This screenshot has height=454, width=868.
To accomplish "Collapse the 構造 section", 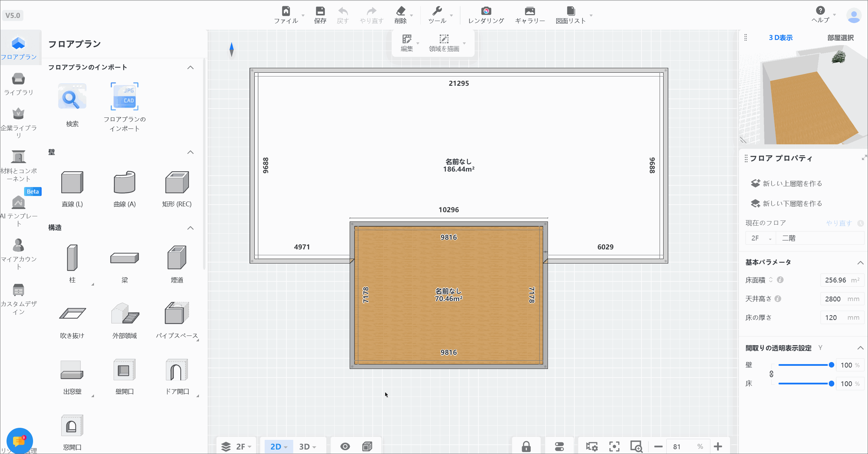I will 190,228.
